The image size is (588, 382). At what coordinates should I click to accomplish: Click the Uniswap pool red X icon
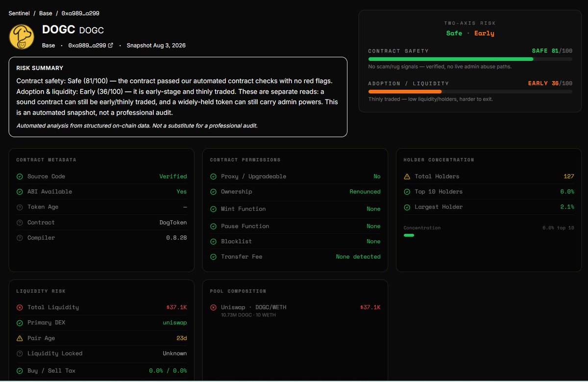213,307
